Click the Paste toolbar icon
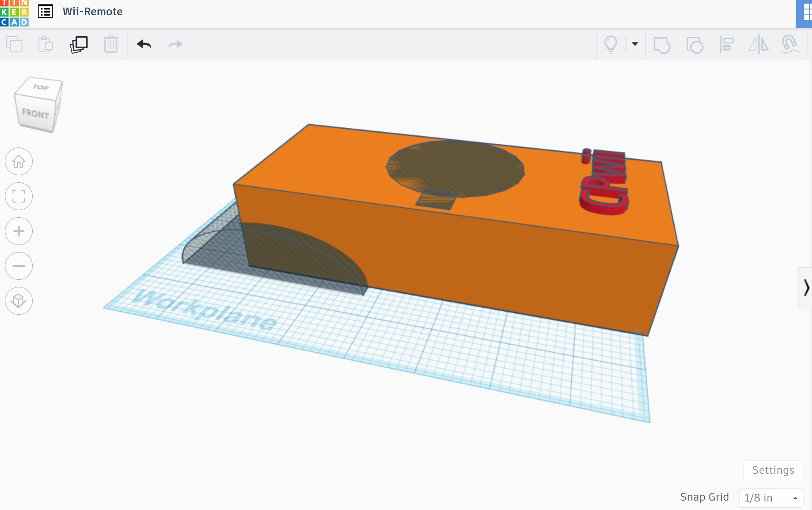The image size is (812, 510). point(46,44)
